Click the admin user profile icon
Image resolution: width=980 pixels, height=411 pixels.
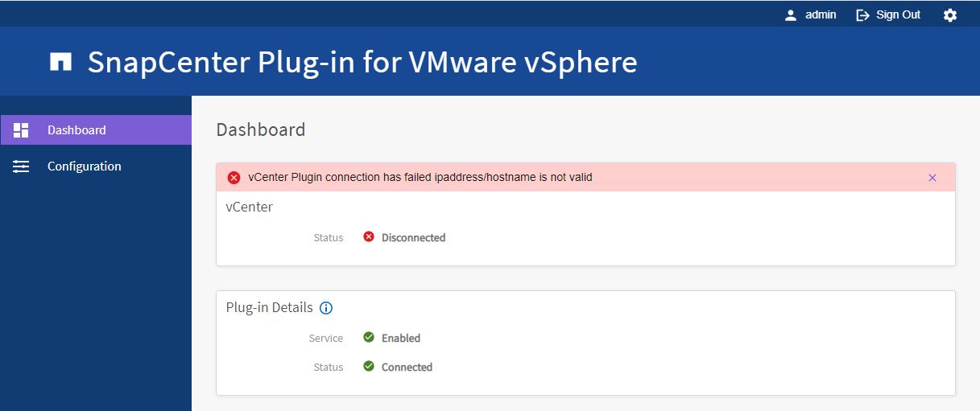791,15
